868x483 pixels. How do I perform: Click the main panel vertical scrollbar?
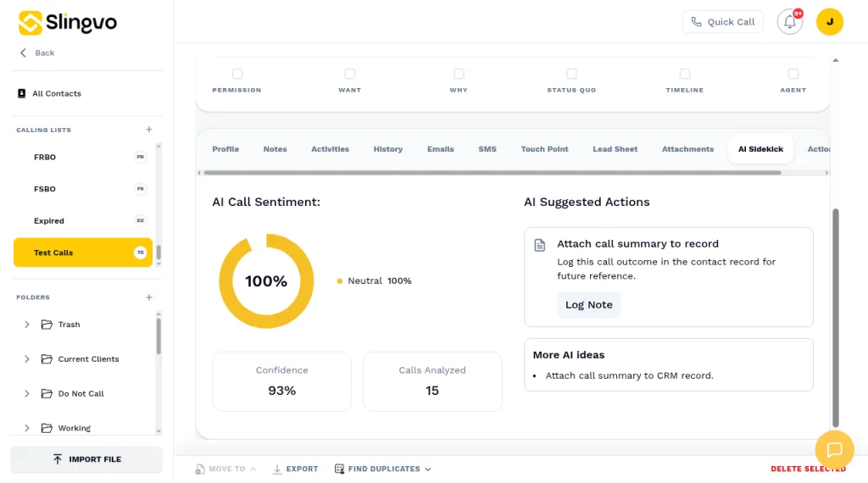(836, 318)
